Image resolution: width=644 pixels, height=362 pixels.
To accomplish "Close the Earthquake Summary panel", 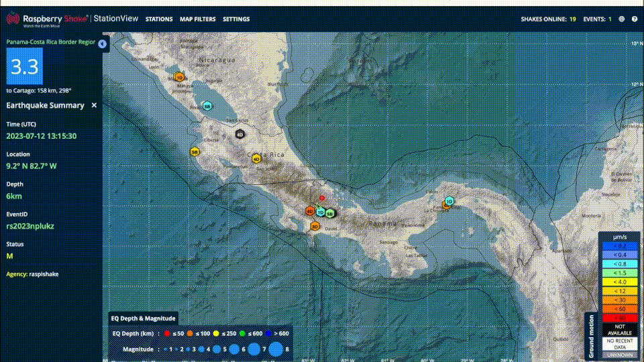I will point(94,105).
